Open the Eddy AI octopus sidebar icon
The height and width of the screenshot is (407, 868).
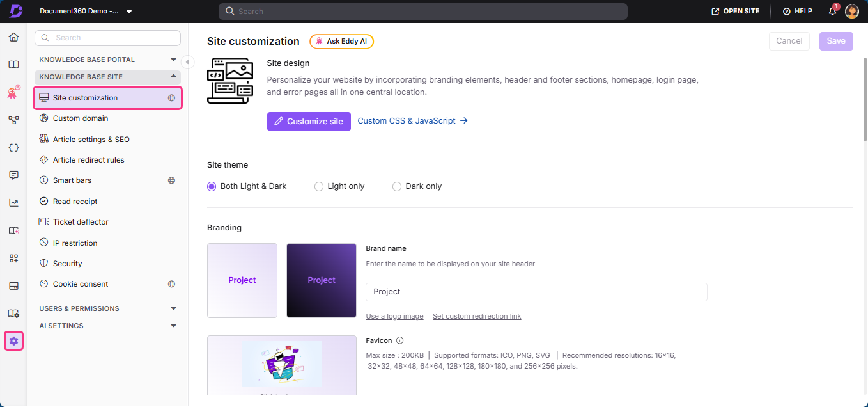click(x=13, y=93)
